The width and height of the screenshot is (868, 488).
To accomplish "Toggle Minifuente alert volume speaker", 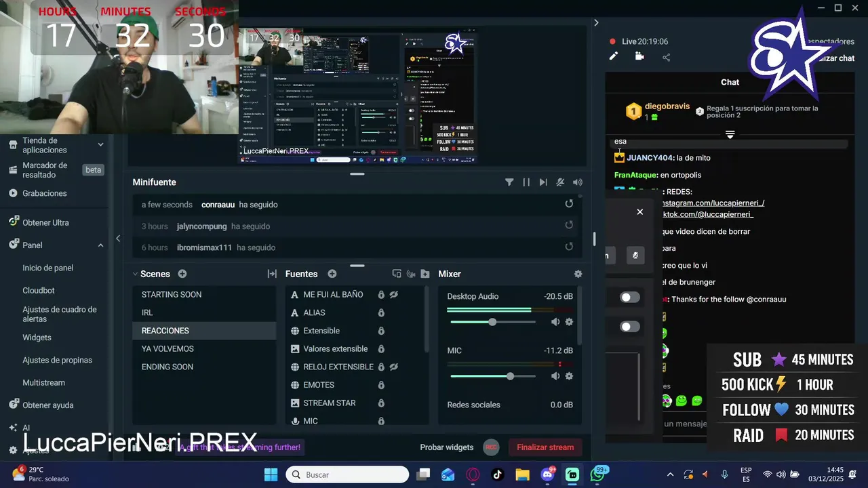I will [x=577, y=182].
